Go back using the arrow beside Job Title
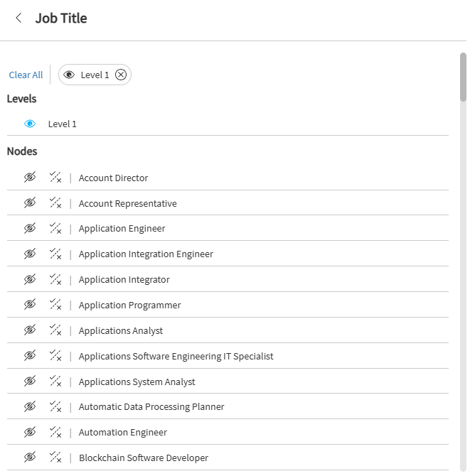The height and width of the screenshot is (476, 475). click(18, 18)
